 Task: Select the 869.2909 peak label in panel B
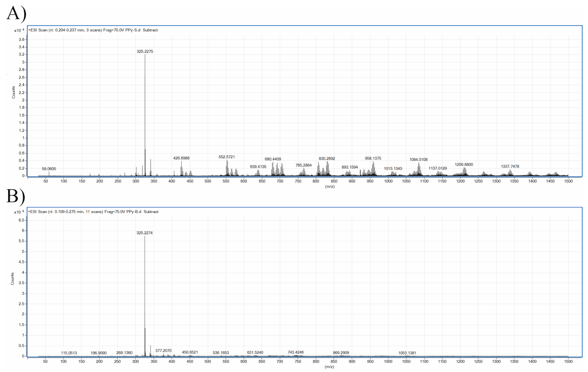coord(341,352)
